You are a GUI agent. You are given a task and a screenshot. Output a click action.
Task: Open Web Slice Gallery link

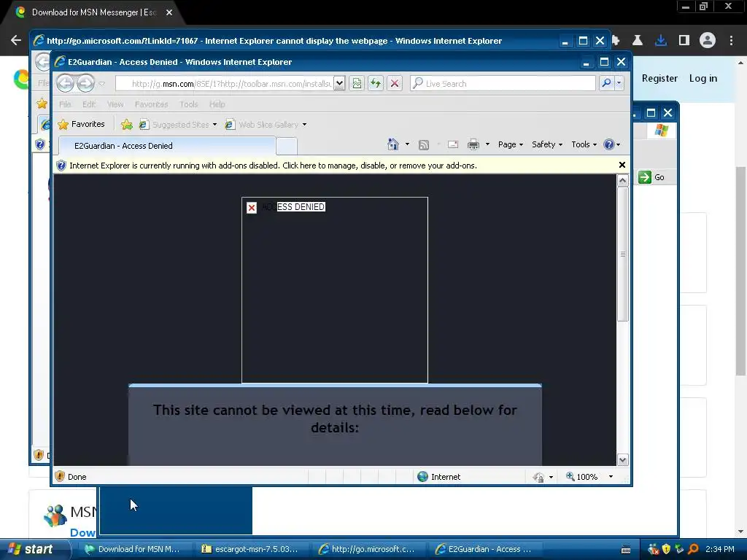(266, 124)
